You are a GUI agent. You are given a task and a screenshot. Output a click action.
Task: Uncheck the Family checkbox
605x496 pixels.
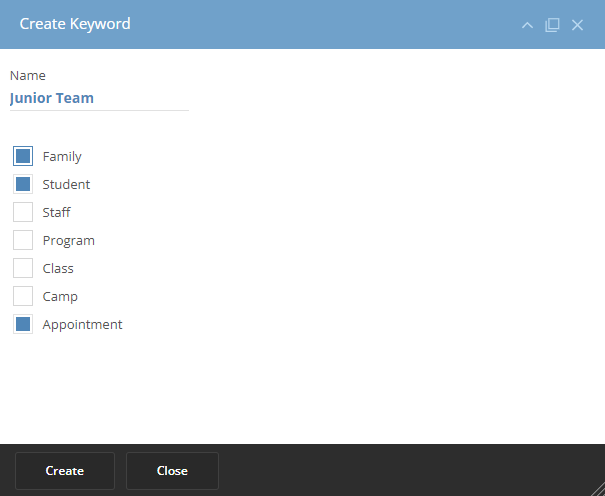click(x=23, y=156)
